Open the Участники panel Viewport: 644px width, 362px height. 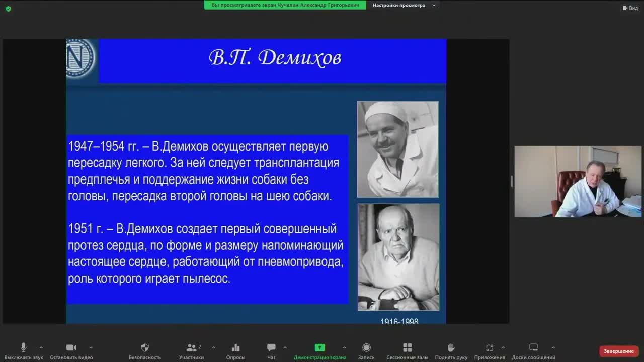(x=192, y=347)
